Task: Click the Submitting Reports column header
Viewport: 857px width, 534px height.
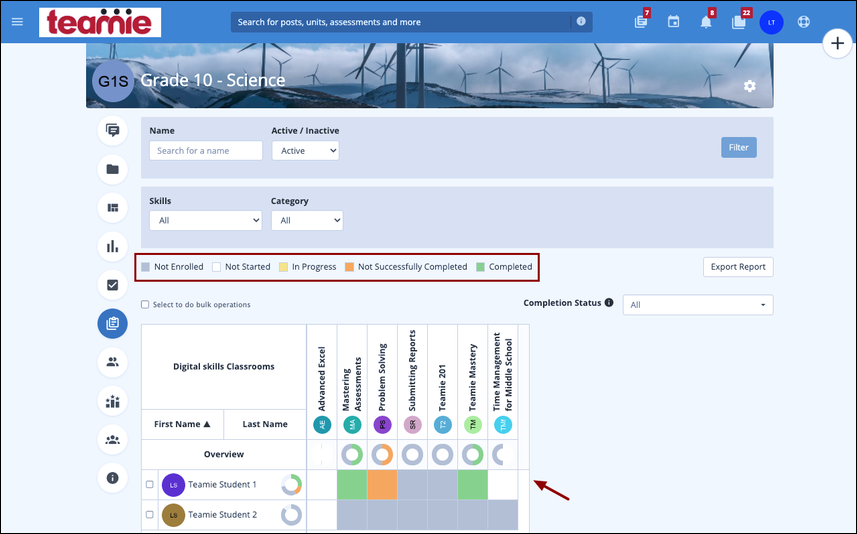Action: [412, 371]
